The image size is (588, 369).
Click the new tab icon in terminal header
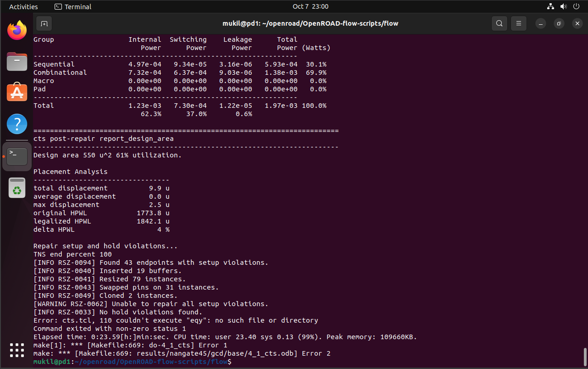click(x=44, y=23)
